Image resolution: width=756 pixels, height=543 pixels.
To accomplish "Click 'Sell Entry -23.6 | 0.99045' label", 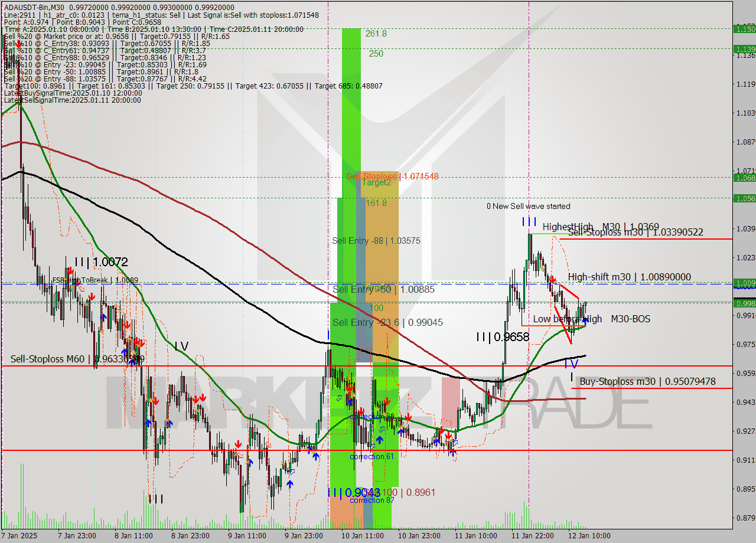I will pyautogui.click(x=387, y=322).
